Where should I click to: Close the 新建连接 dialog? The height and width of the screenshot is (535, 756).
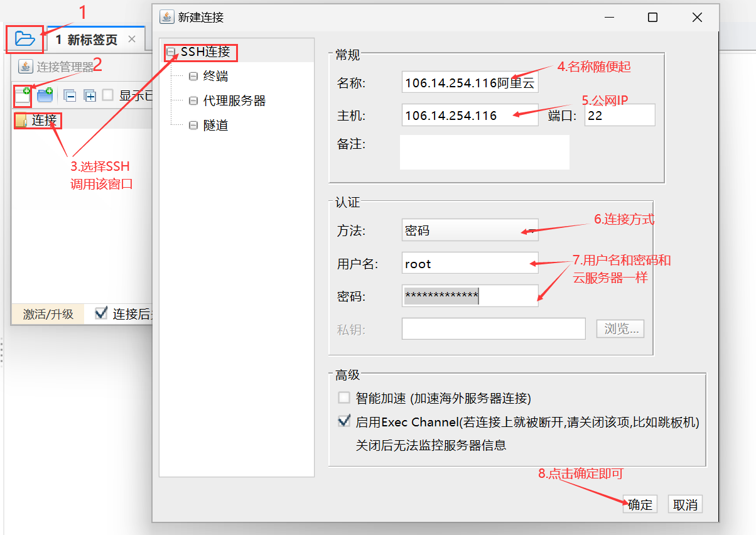(x=697, y=17)
